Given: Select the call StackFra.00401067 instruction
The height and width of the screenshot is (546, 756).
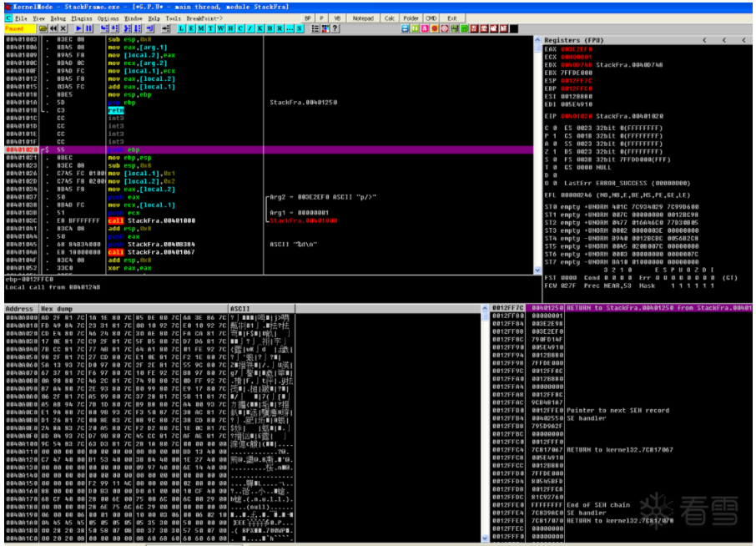Looking at the screenshot, I should click(x=151, y=252).
